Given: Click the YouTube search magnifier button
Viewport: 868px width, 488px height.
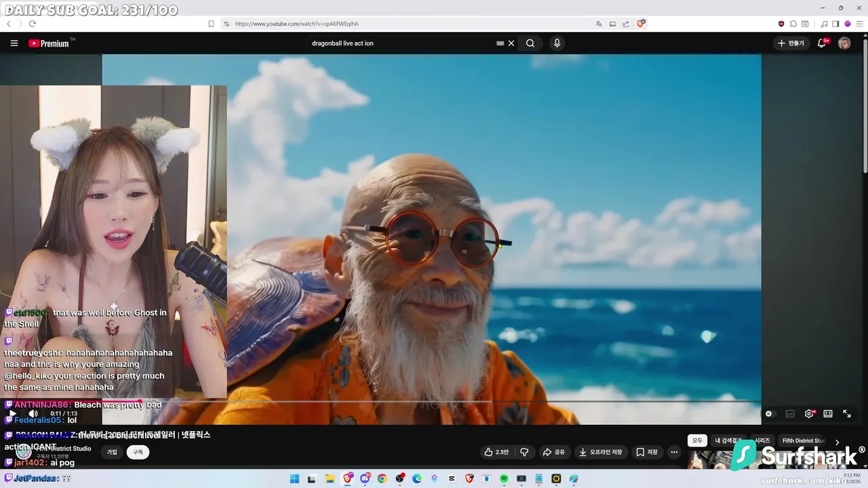Looking at the screenshot, I should (x=530, y=43).
